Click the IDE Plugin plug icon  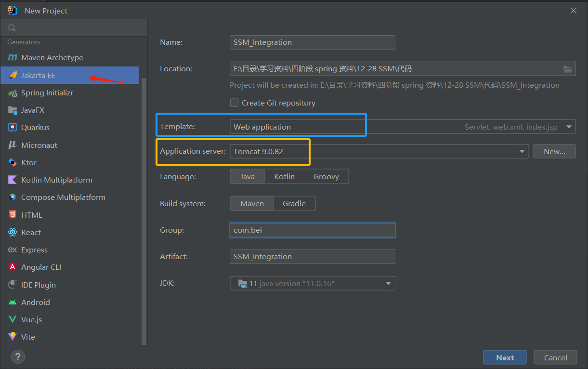click(13, 285)
